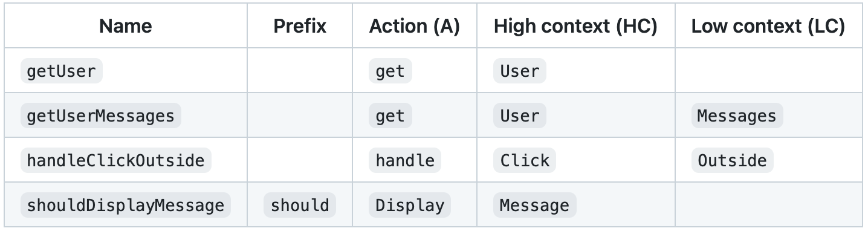Viewport: 868px width, 231px height.
Task: Click the Outside low context tag
Action: pyautogui.click(x=732, y=160)
